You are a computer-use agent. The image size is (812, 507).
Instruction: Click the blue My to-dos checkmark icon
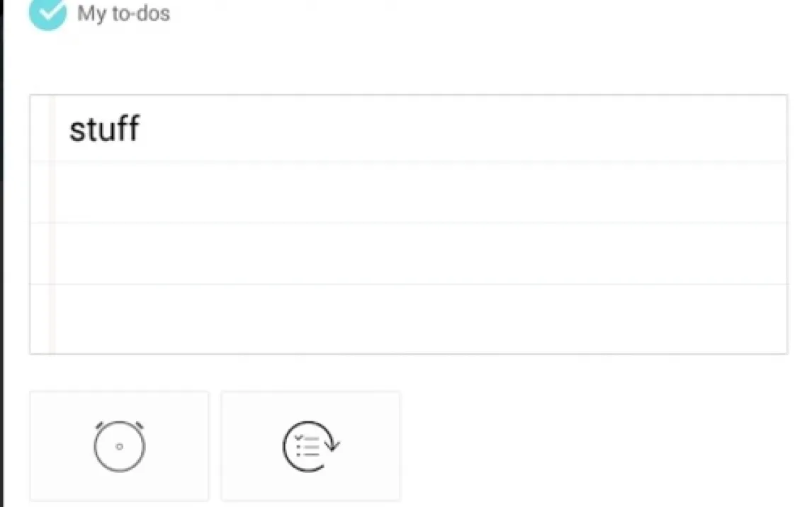[x=47, y=13]
